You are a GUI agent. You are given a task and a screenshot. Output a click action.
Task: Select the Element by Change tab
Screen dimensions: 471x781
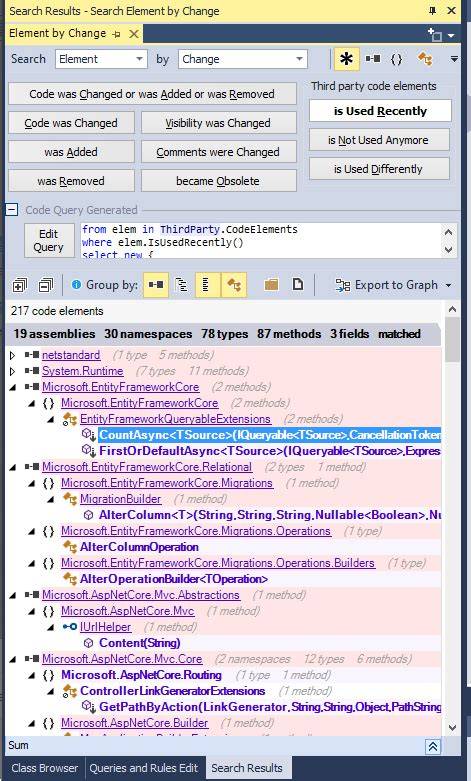pyautogui.click(x=57, y=33)
